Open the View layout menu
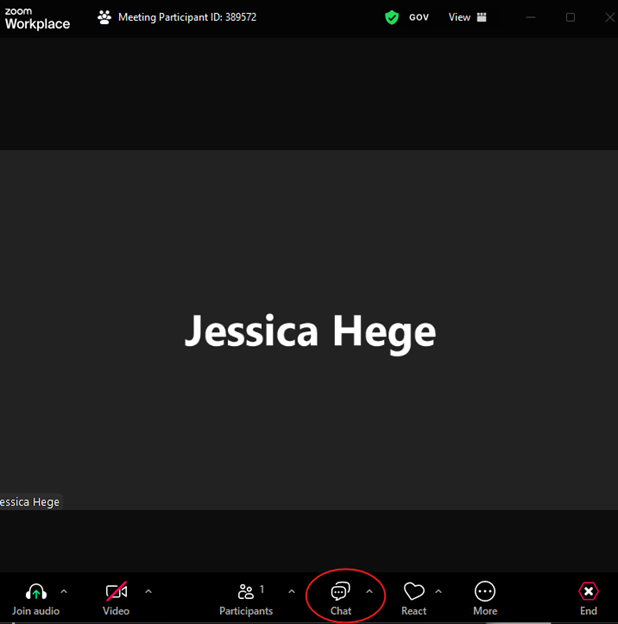Screen dimensions: 618x624 pos(467,17)
